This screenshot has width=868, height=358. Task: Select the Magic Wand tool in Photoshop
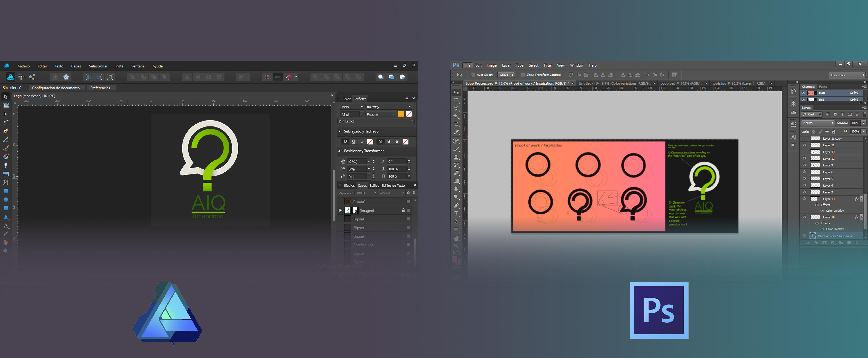point(456,116)
